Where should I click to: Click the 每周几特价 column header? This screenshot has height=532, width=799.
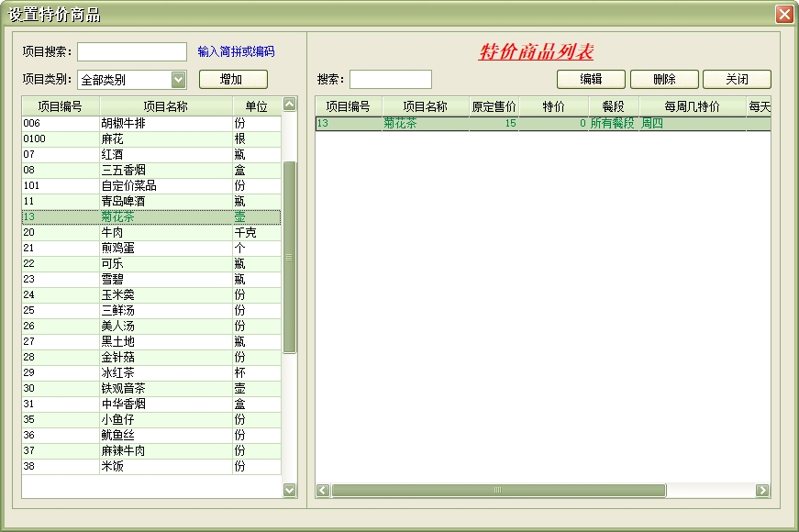[x=692, y=106]
